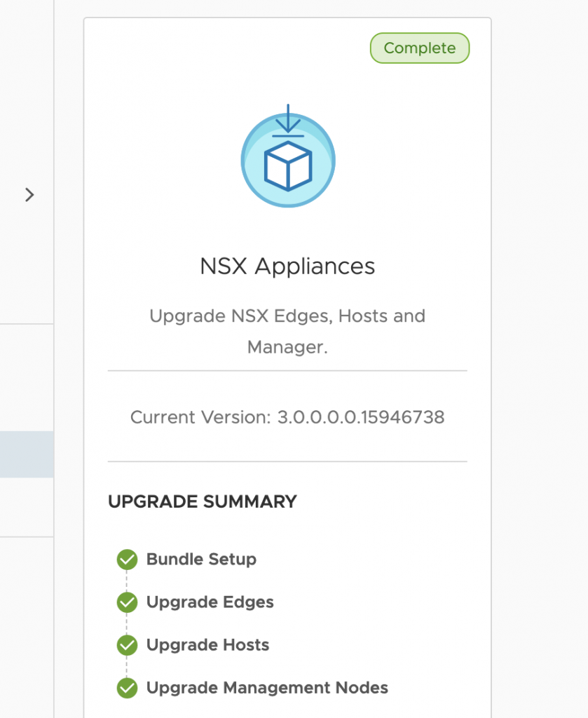This screenshot has height=718, width=588.
Task: Click the Upgrade Management Nodes green checkmark
Action: point(128,688)
